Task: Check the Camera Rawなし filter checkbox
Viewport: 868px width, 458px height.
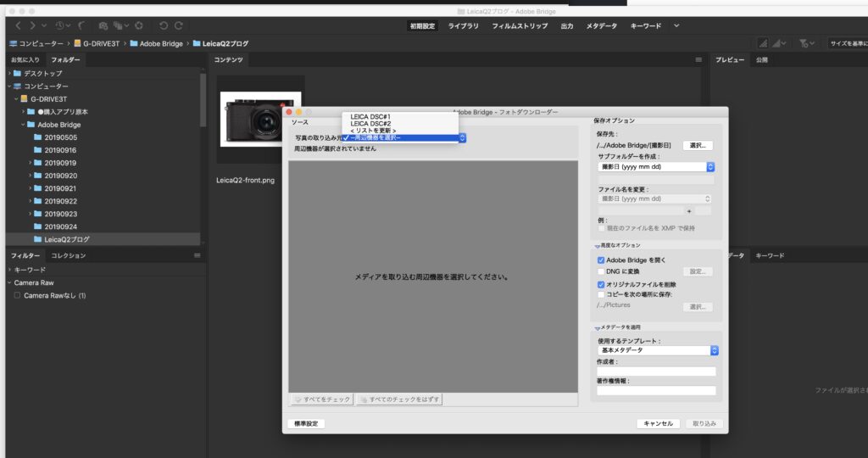Action: [x=17, y=295]
